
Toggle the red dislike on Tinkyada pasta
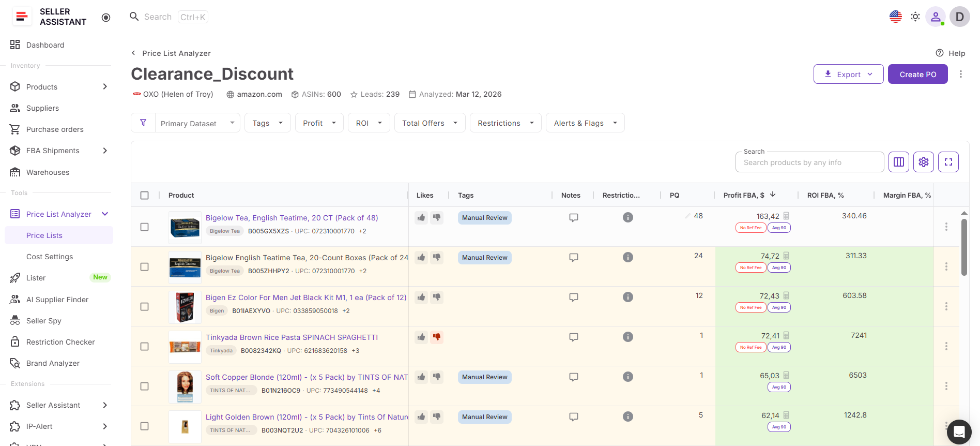(x=437, y=337)
